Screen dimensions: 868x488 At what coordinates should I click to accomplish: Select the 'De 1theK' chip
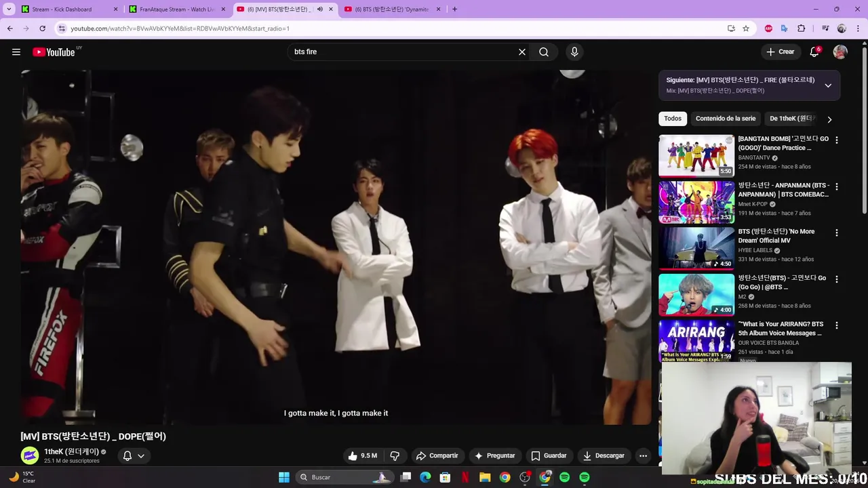coord(792,119)
